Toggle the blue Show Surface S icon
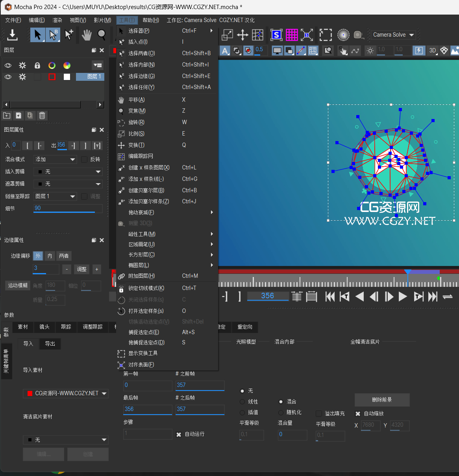 tap(276, 35)
